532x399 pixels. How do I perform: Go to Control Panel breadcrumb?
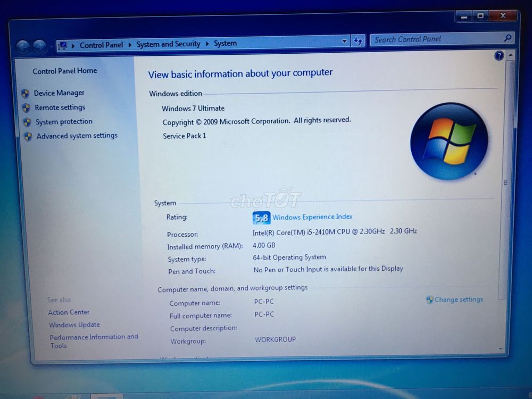[101, 45]
